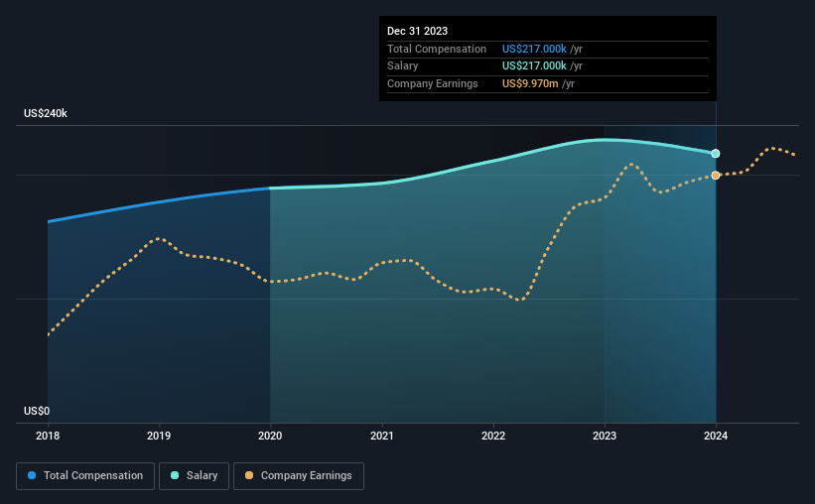This screenshot has height=504, width=815.
Task: Click the teal salary data point marker
Action: pos(716,153)
